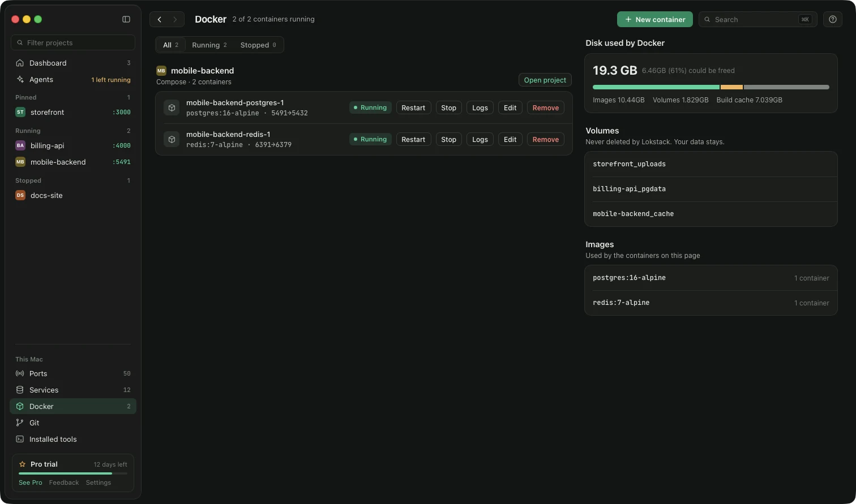This screenshot has width=856, height=504.
Task: Click the BA billing-api project badge
Action: click(20, 145)
